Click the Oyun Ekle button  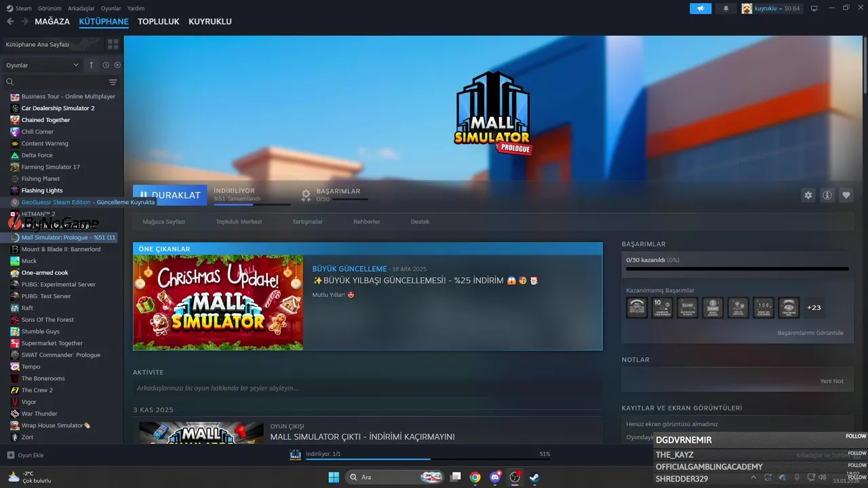click(25, 455)
